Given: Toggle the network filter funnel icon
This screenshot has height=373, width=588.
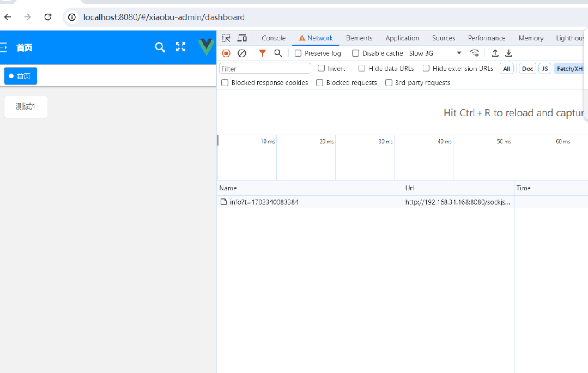Looking at the screenshot, I should pos(263,53).
